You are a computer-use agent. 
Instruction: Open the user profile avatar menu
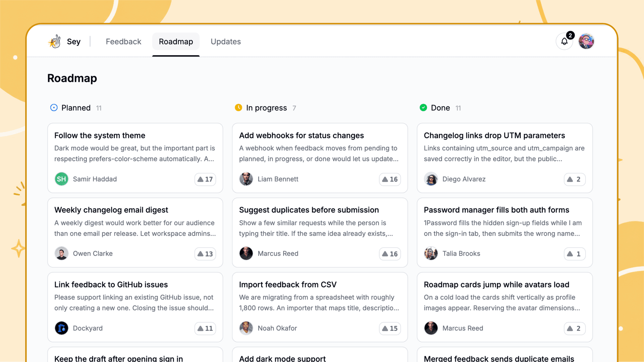586,42
